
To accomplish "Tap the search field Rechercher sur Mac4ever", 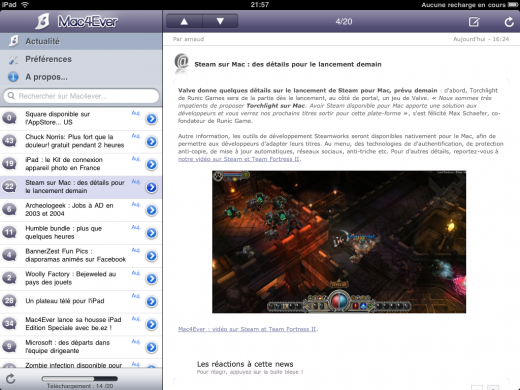I will pos(81,96).
